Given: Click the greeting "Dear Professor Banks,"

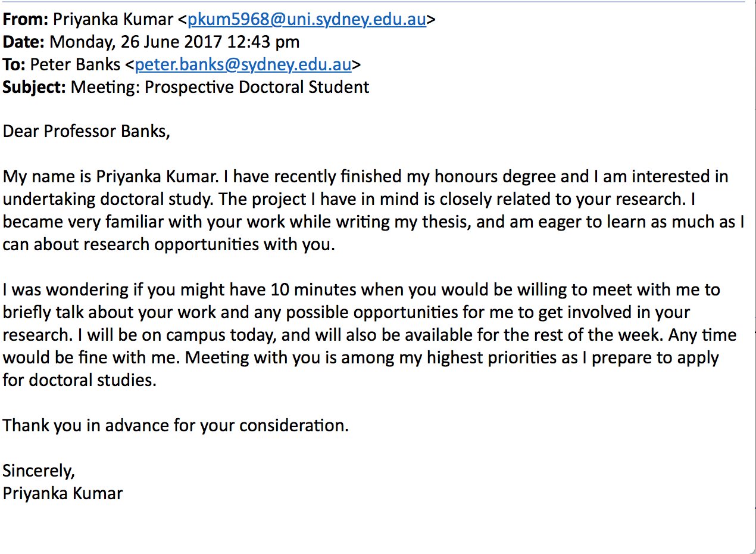Looking at the screenshot, I should pyautogui.click(x=87, y=131).
